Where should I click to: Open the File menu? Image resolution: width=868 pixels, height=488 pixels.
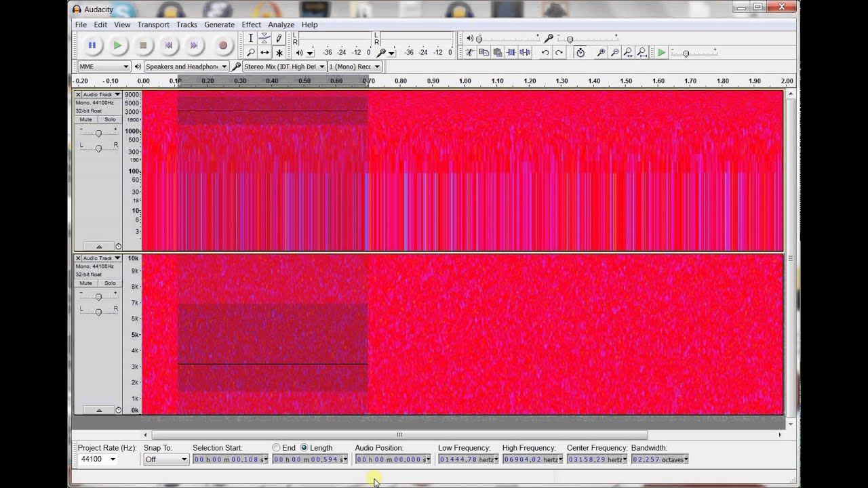click(x=81, y=24)
